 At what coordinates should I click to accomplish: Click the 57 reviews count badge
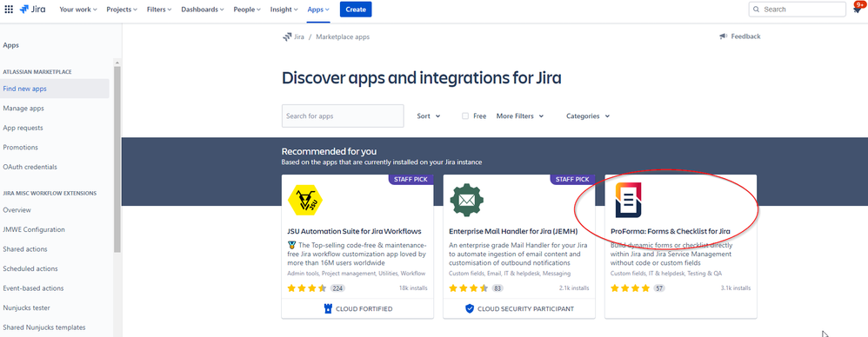pos(658,288)
